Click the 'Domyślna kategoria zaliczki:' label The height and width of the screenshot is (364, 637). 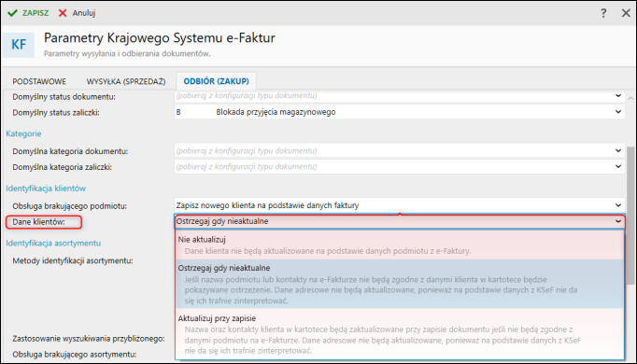[x=63, y=167]
